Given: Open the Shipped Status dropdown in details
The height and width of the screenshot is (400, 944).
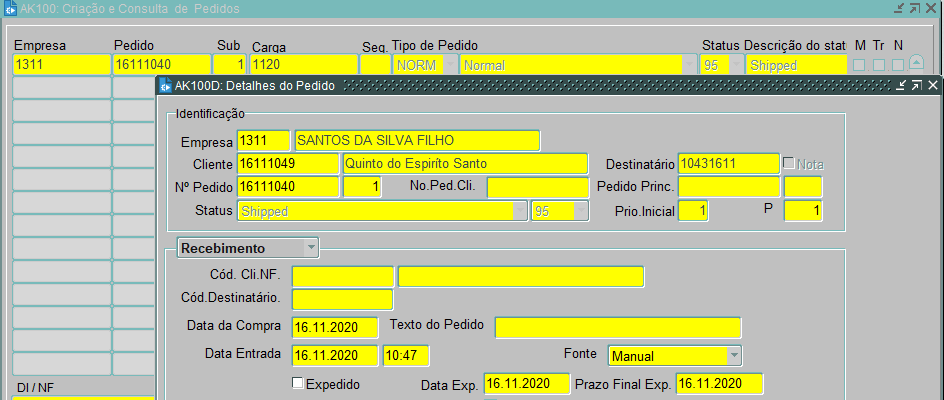Looking at the screenshot, I should click(x=519, y=211).
